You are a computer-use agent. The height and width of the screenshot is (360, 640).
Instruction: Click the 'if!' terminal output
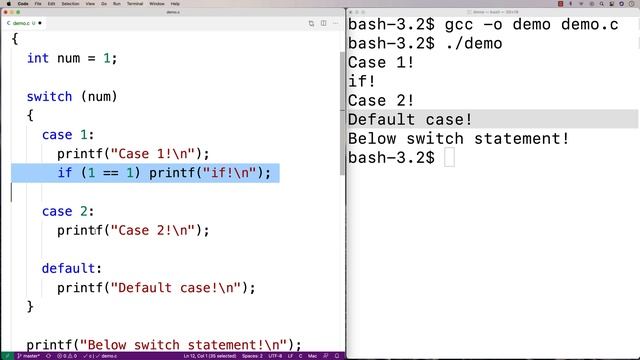pos(362,82)
